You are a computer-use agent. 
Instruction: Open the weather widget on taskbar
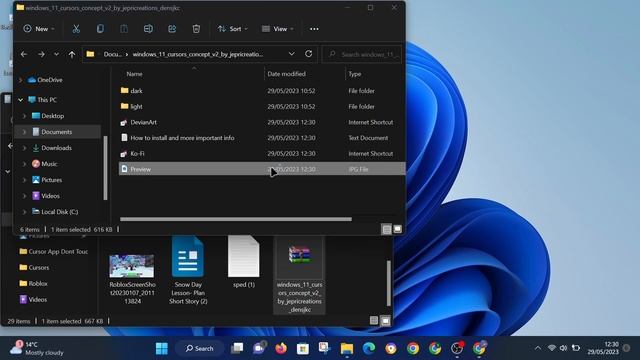click(x=37, y=348)
